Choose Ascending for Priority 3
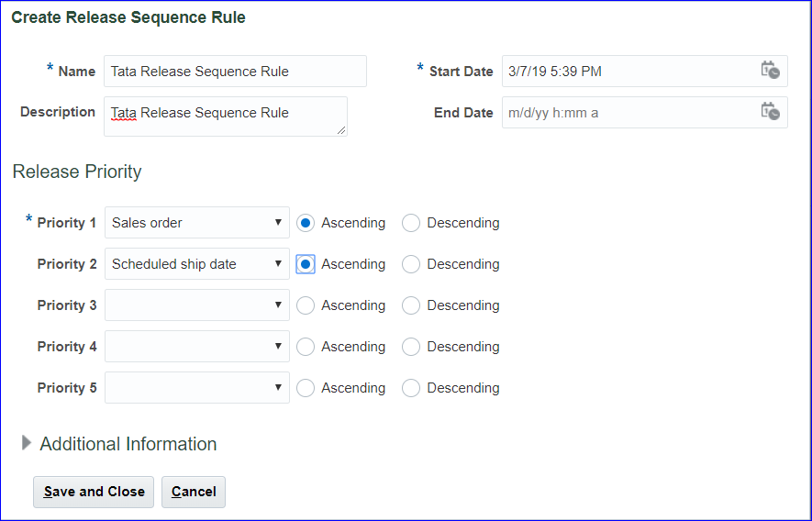 click(x=306, y=305)
